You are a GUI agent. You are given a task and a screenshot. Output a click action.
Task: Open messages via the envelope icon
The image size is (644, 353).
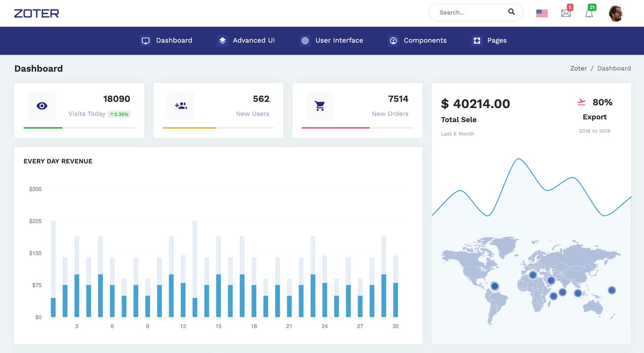[566, 13]
